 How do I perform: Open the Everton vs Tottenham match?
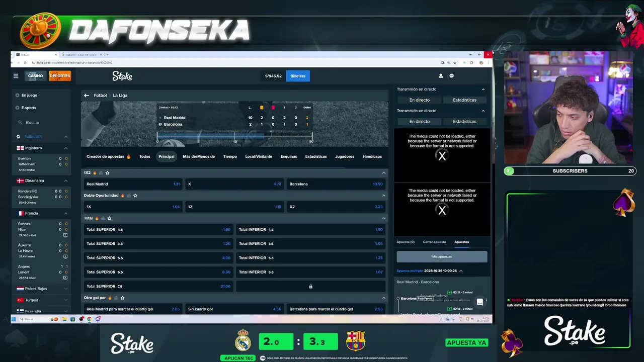(x=40, y=164)
